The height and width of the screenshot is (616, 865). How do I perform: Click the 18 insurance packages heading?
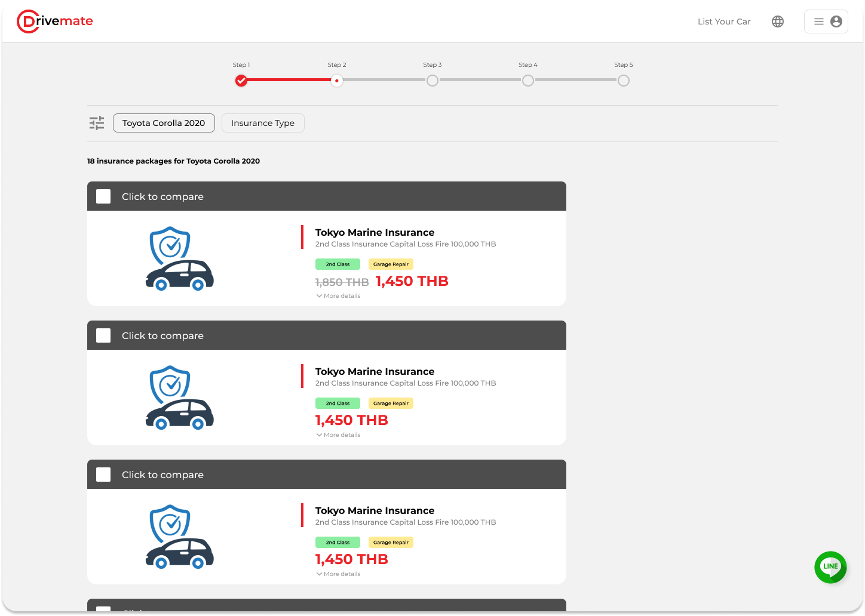coord(173,161)
